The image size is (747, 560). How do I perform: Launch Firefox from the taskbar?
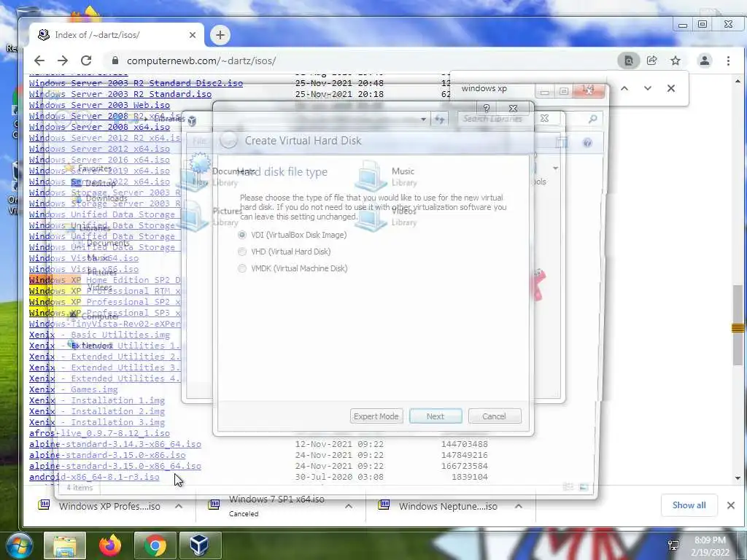[110, 545]
